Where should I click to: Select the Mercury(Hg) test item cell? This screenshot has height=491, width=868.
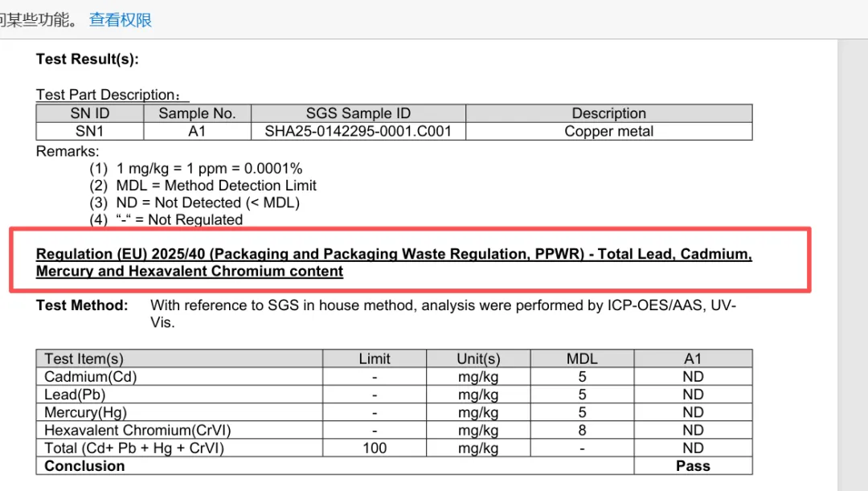pos(82,412)
